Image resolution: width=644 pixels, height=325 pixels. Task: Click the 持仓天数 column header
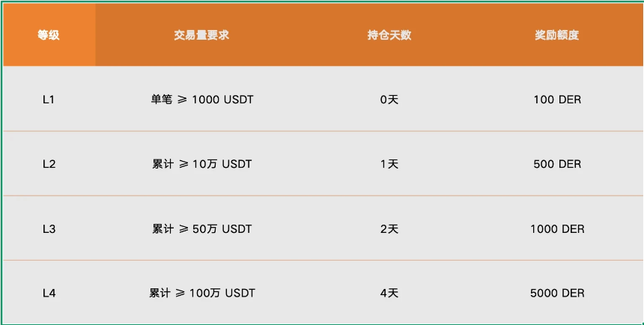[x=389, y=35]
